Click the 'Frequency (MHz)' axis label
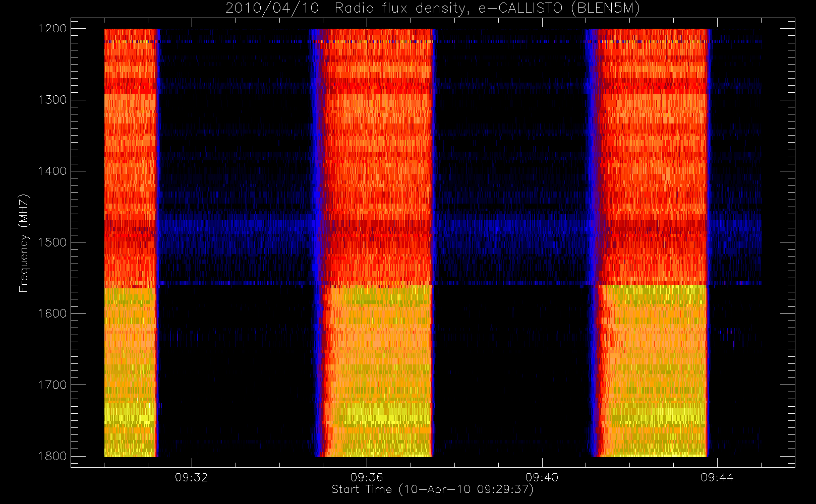Screen dimensions: 816x504 pyautogui.click(x=24, y=243)
